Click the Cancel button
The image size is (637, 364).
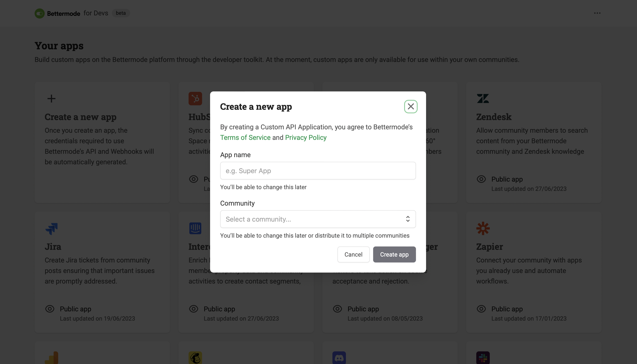tap(353, 254)
